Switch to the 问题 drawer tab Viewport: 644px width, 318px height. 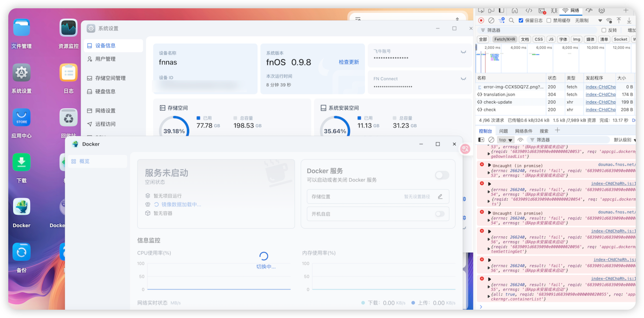[504, 131]
